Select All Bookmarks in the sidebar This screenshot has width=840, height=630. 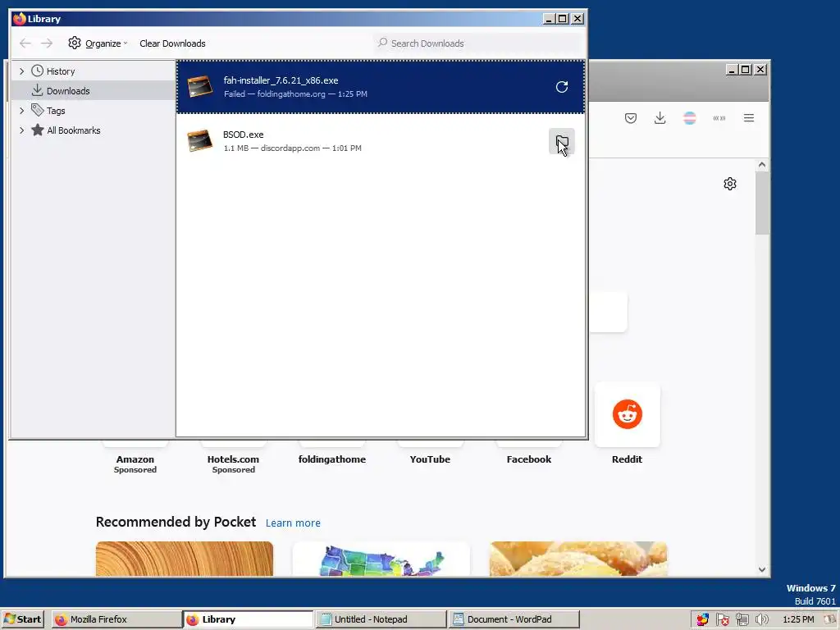coord(93,130)
